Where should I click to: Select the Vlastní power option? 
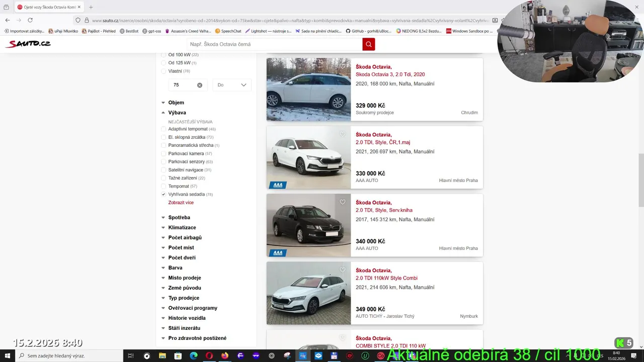tap(163, 71)
